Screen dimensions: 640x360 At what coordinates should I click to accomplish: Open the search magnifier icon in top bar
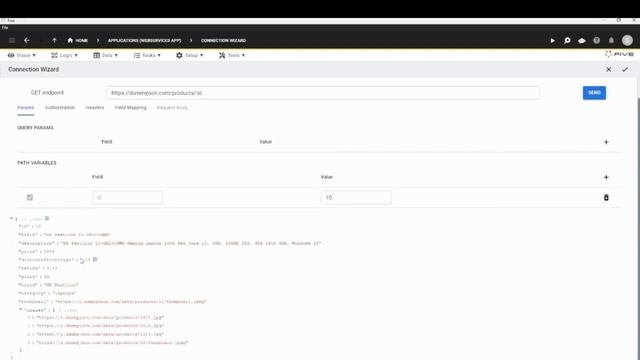pyautogui.click(x=567, y=40)
